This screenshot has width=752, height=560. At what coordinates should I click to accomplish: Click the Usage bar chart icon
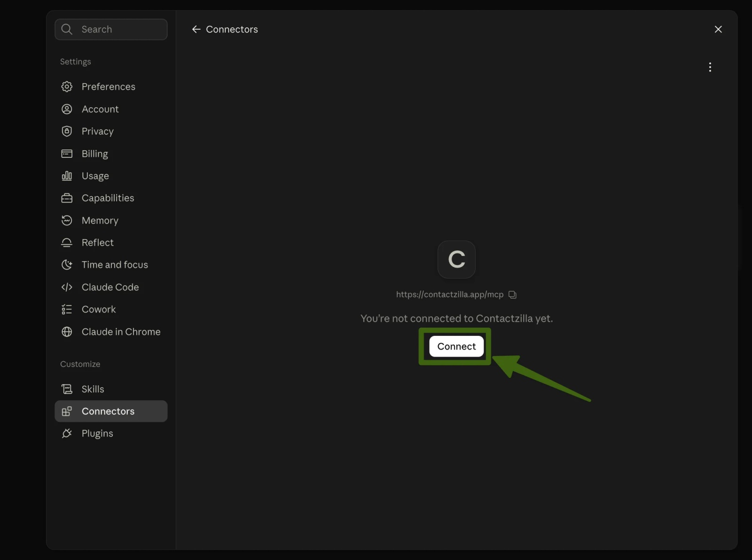[67, 176]
